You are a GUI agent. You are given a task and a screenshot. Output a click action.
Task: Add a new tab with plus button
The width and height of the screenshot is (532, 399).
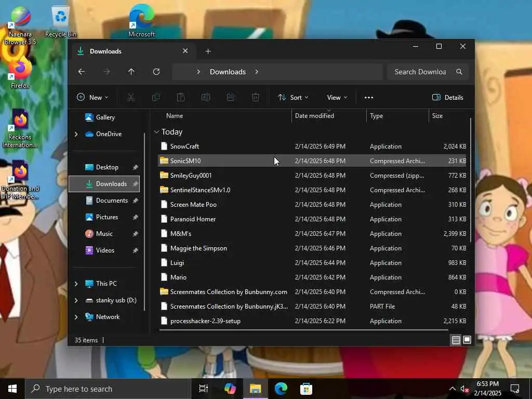tap(208, 51)
